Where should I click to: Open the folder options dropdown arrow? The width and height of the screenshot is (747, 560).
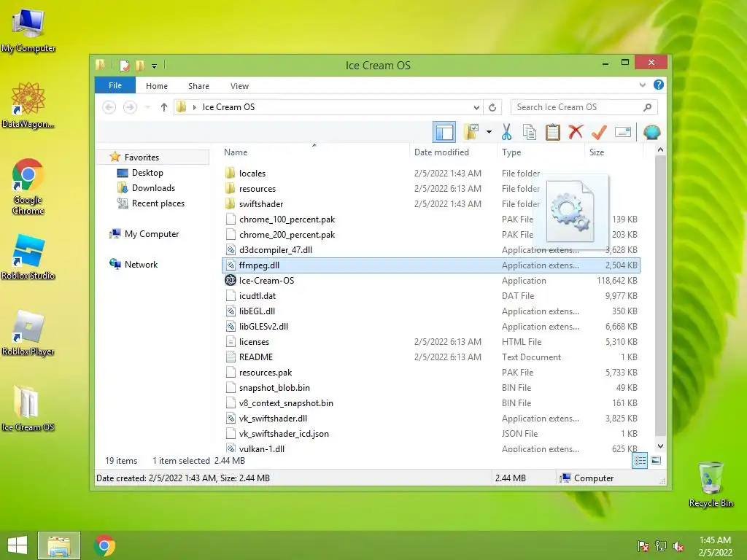(x=489, y=132)
